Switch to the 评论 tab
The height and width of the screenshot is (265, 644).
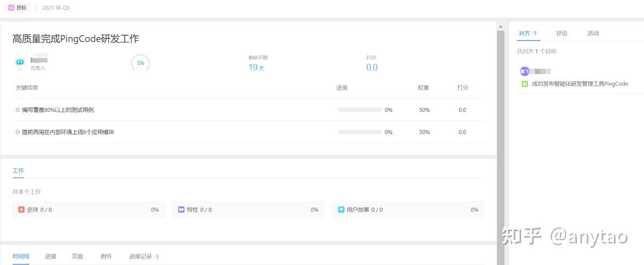click(x=561, y=33)
